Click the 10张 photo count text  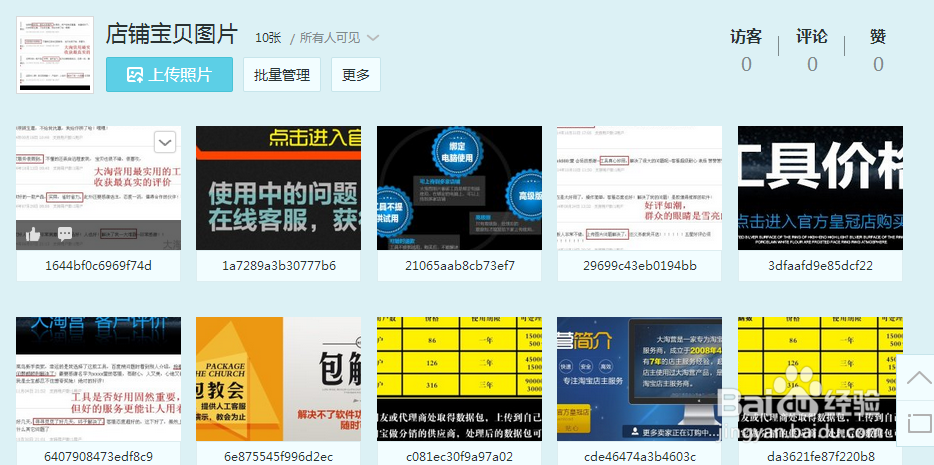tap(268, 38)
